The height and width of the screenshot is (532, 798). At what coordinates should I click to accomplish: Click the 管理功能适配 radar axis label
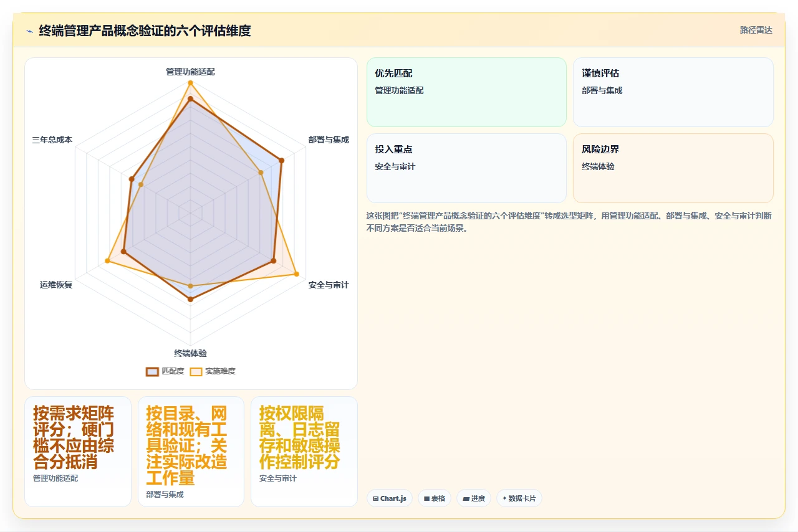(x=190, y=72)
